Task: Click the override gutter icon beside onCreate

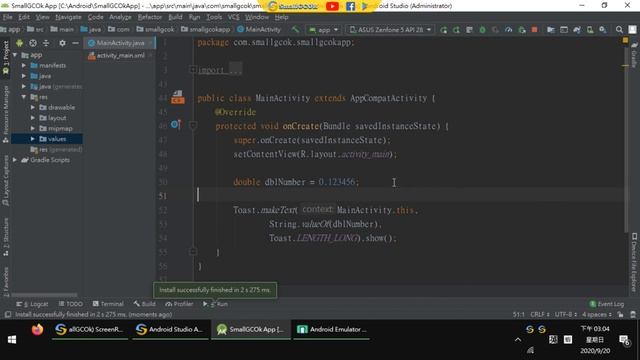Action: pos(176,124)
